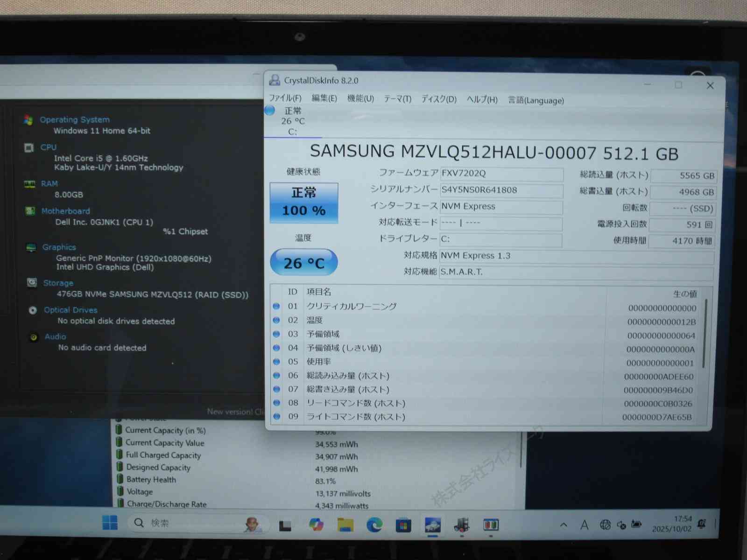Click the battery info app taskbar icon
This screenshot has width=747, height=560.
491,525
